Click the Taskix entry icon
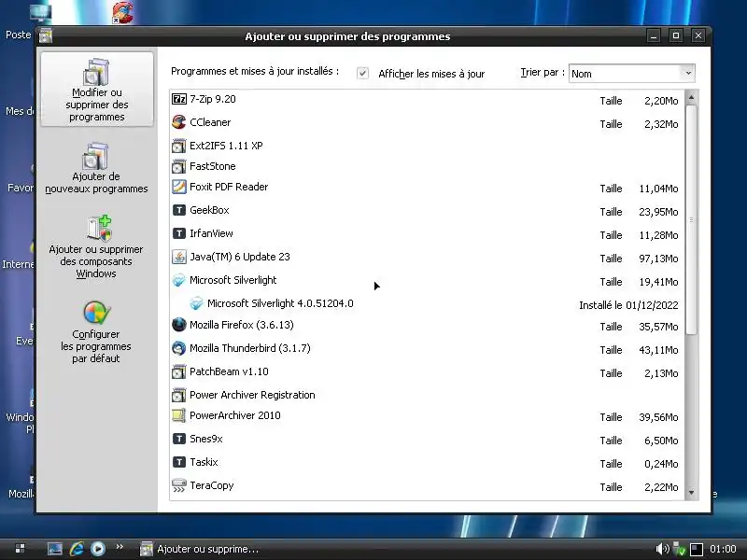Image resolution: width=747 pixels, height=560 pixels. coord(178,462)
